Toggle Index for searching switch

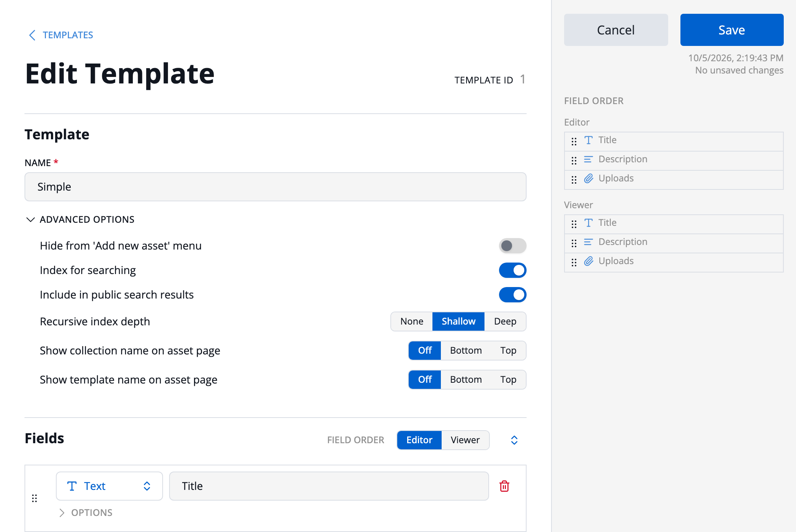point(512,270)
